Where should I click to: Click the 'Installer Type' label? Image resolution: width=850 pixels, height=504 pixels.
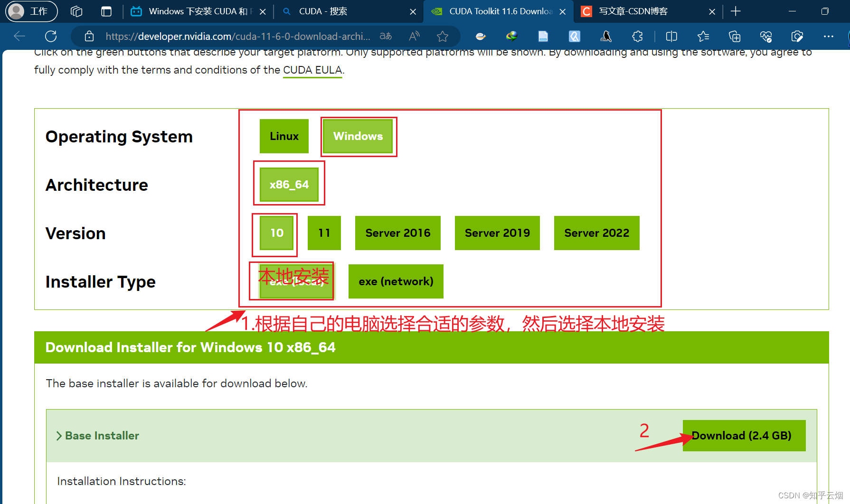(101, 282)
